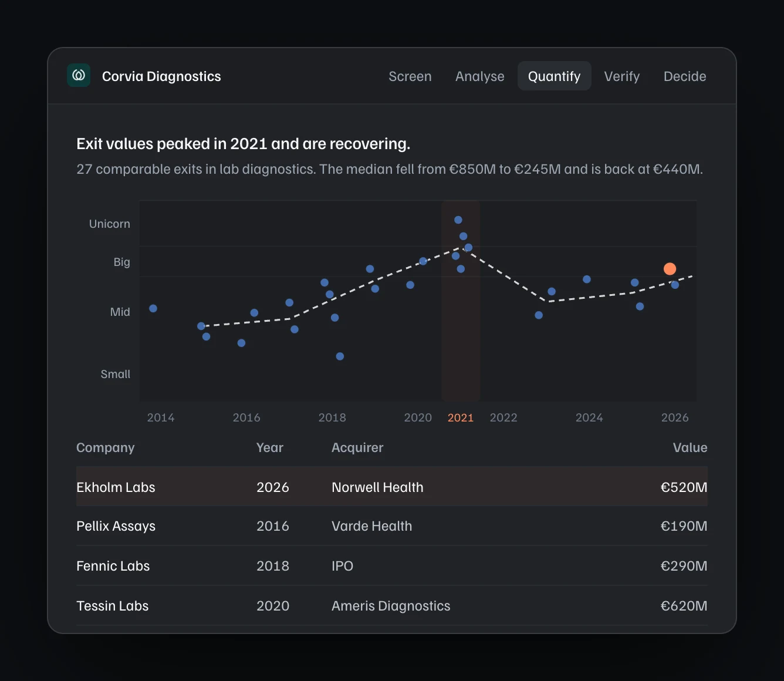
Task: Click the 2018 axis label
Action: [x=332, y=417]
